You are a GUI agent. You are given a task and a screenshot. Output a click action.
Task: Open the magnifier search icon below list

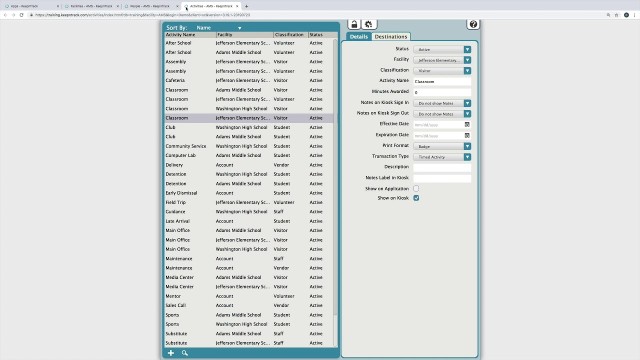(x=185, y=353)
